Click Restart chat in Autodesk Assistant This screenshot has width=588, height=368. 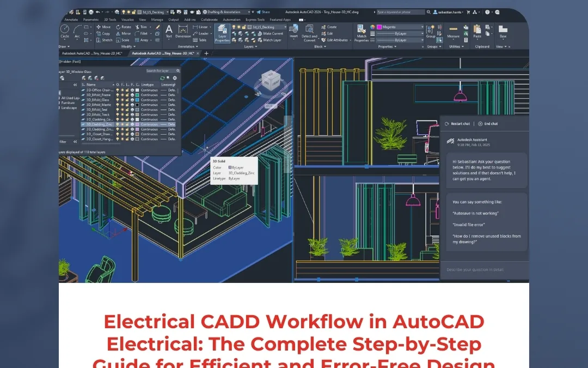459,124
